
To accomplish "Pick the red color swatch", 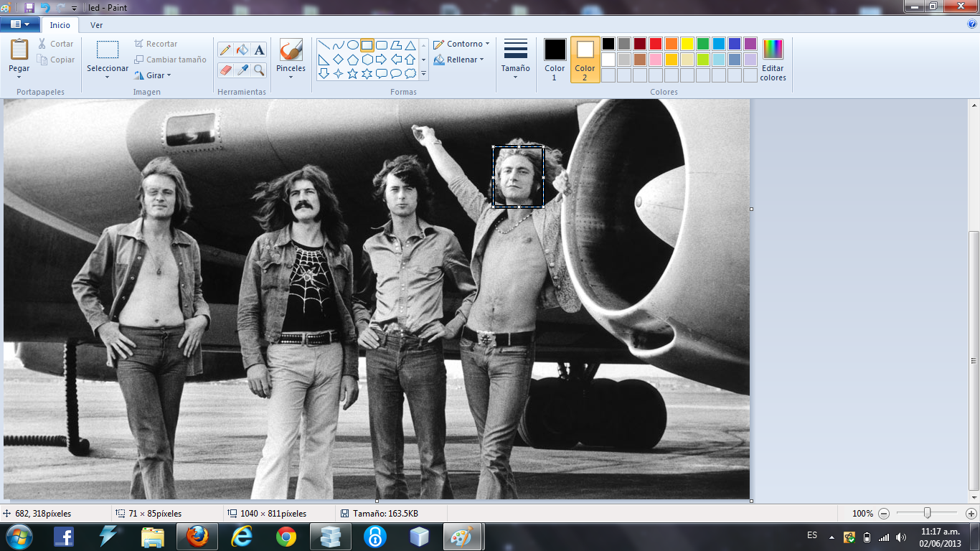I will pyautogui.click(x=656, y=44).
